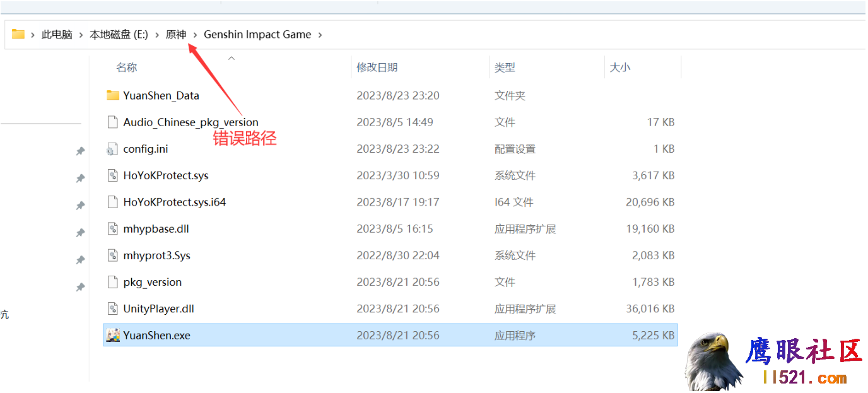The image size is (868, 393).
Task: Expand the chevron after the address bar folder icon
Action: 33,35
